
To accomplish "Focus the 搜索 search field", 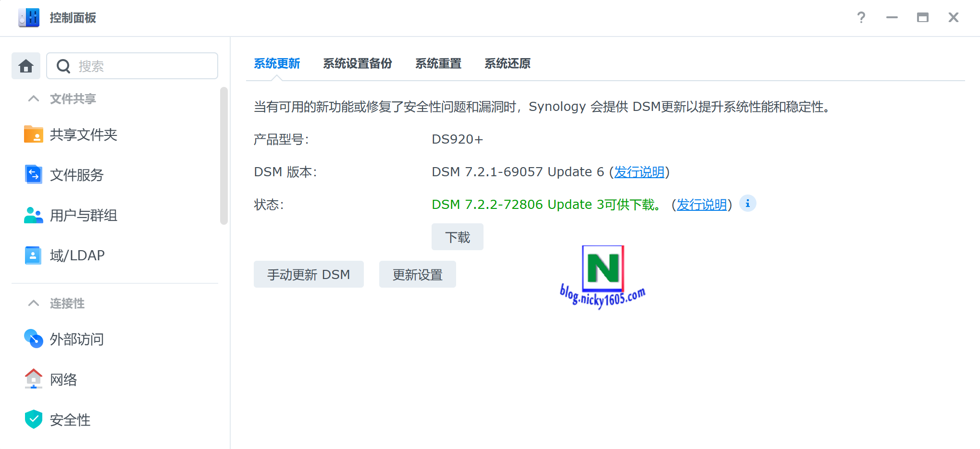I will click(x=132, y=66).
